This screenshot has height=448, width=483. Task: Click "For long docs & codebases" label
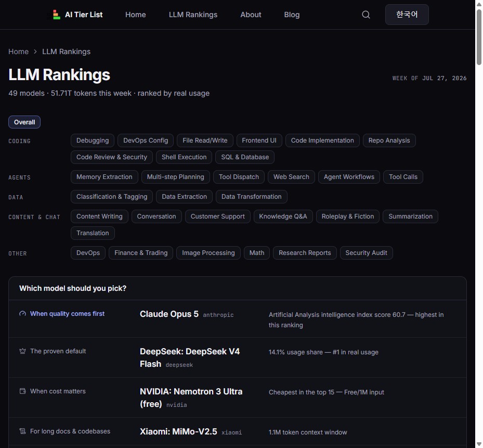tap(70, 431)
